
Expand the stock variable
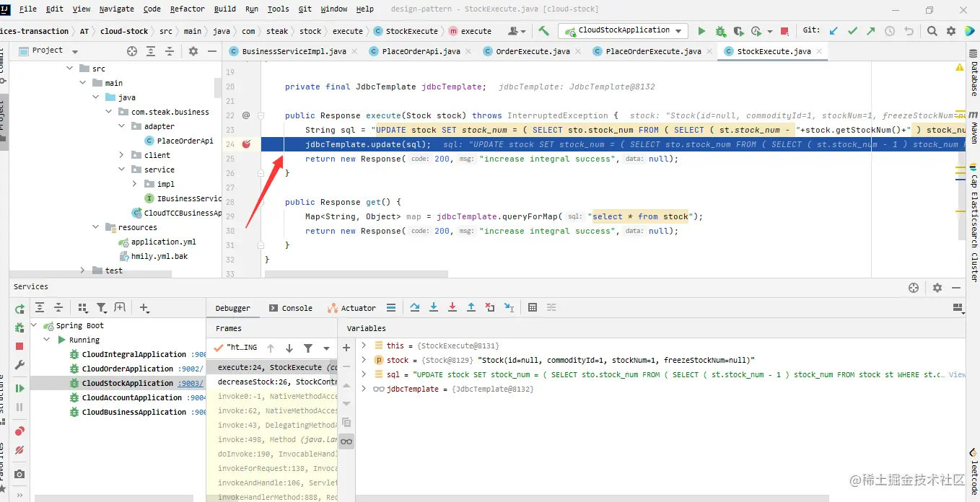pyautogui.click(x=364, y=360)
